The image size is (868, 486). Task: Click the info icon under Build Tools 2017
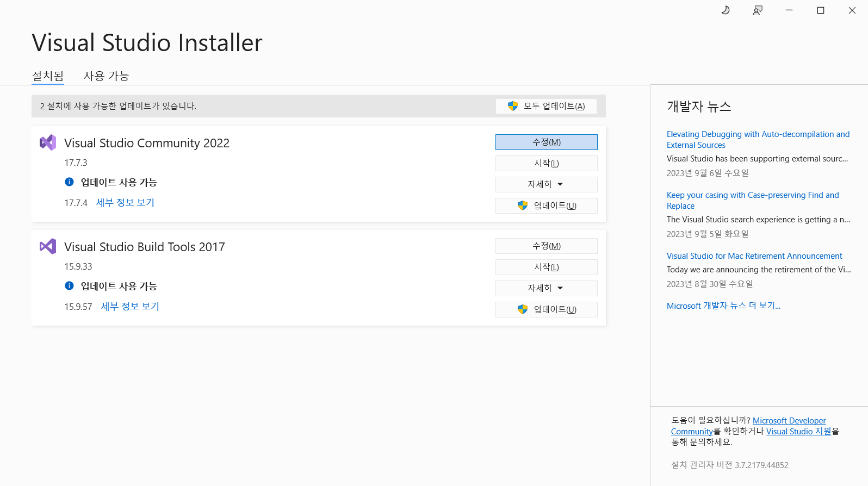69,285
